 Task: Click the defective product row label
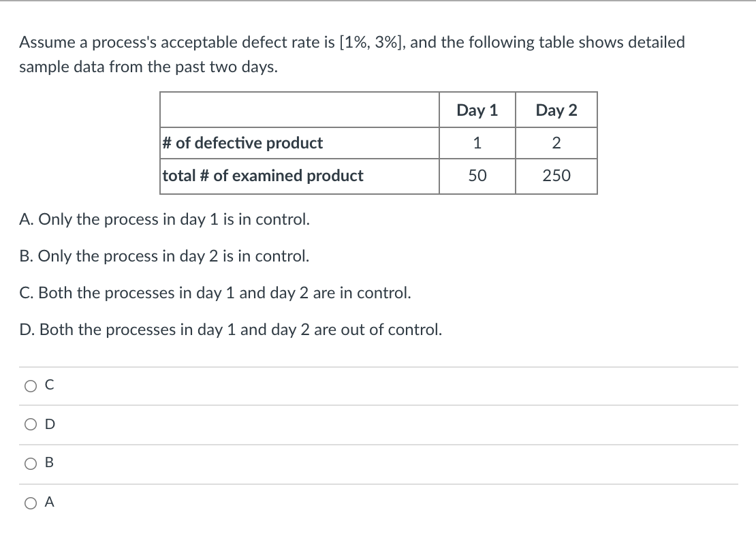241,143
